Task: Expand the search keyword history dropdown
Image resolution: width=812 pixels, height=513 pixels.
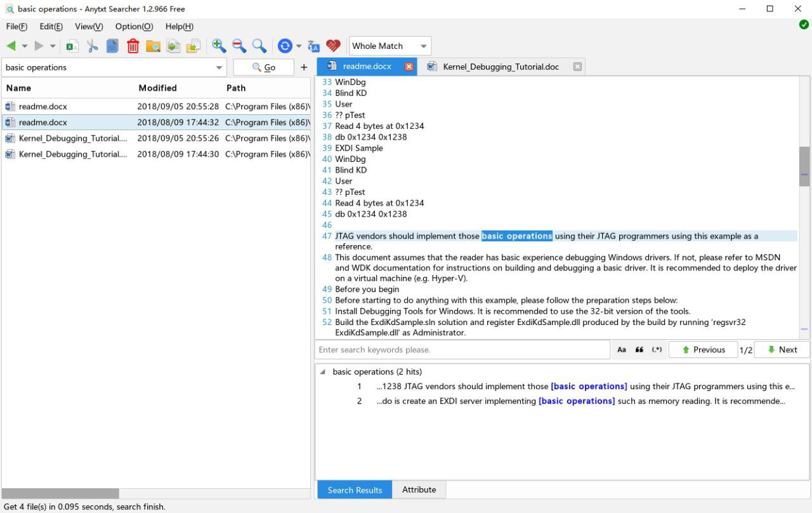Action: click(x=219, y=67)
